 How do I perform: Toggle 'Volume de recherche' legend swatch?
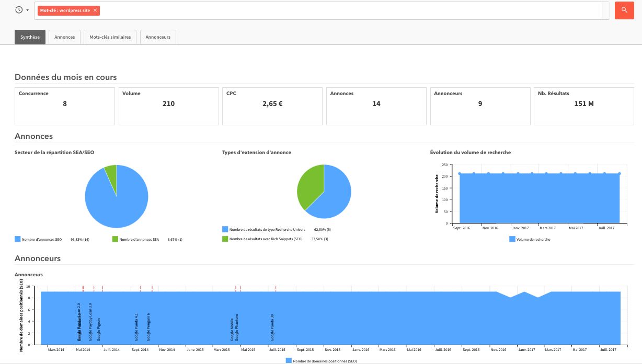coord(512,239)
